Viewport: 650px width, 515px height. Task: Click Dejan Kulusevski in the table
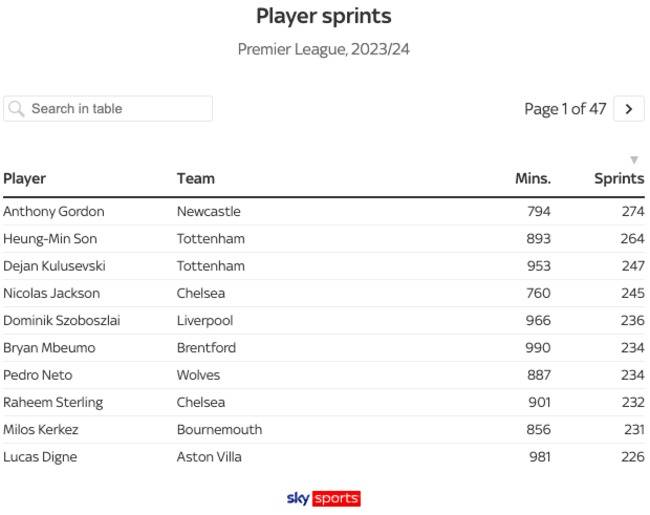tap(54, 266)
